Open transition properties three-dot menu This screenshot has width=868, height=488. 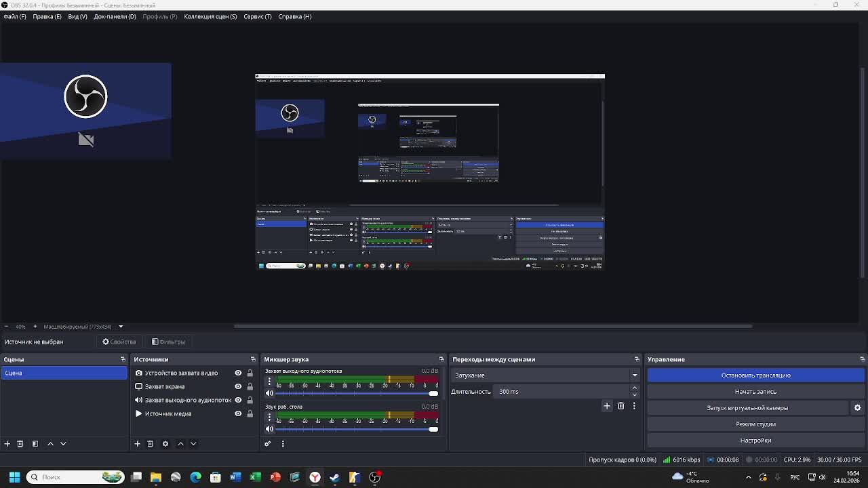click(634, 406)
